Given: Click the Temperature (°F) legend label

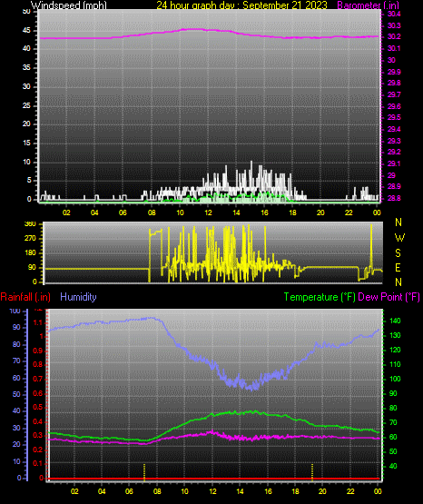Looking at the screenshot, I should click(x=320, y=297).
